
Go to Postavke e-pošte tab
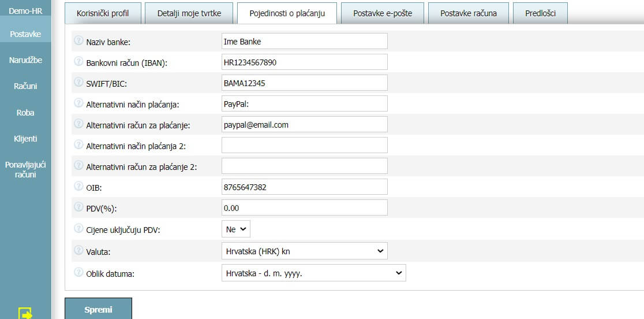point(383,13)
